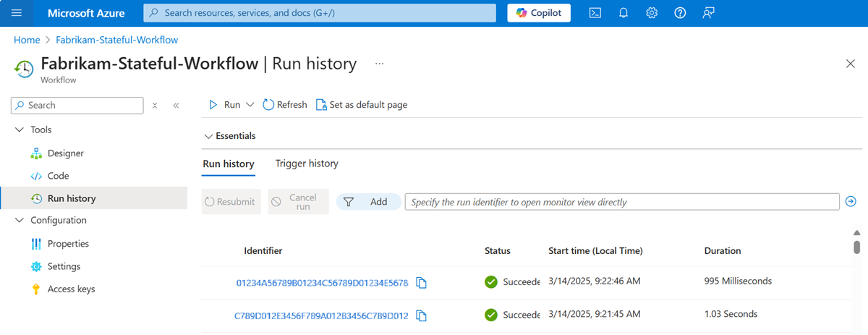Open the Run dropdown chevron

[250, 105]
